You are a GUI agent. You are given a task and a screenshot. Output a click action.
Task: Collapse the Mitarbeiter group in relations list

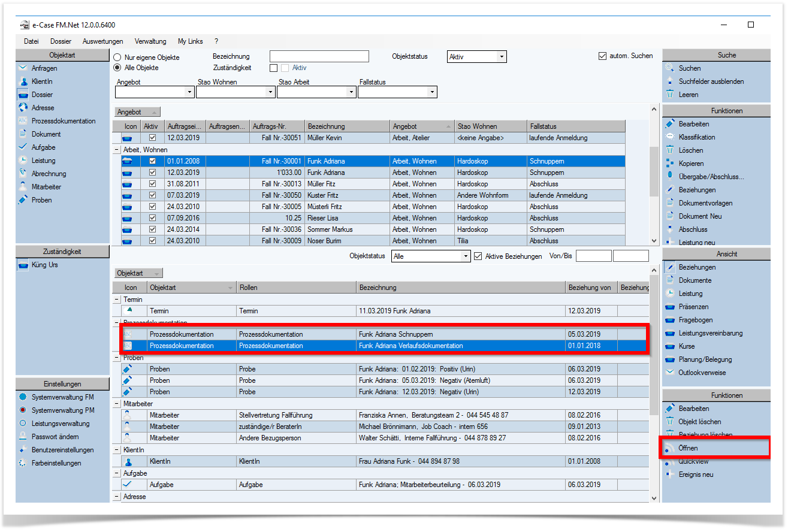[117, 404]
